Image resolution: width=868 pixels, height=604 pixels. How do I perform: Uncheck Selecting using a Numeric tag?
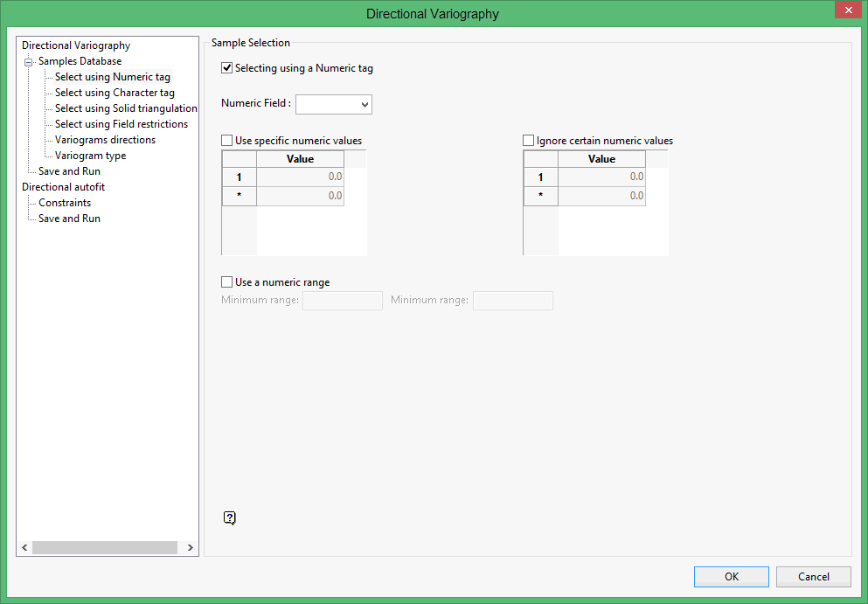(226, 67)
